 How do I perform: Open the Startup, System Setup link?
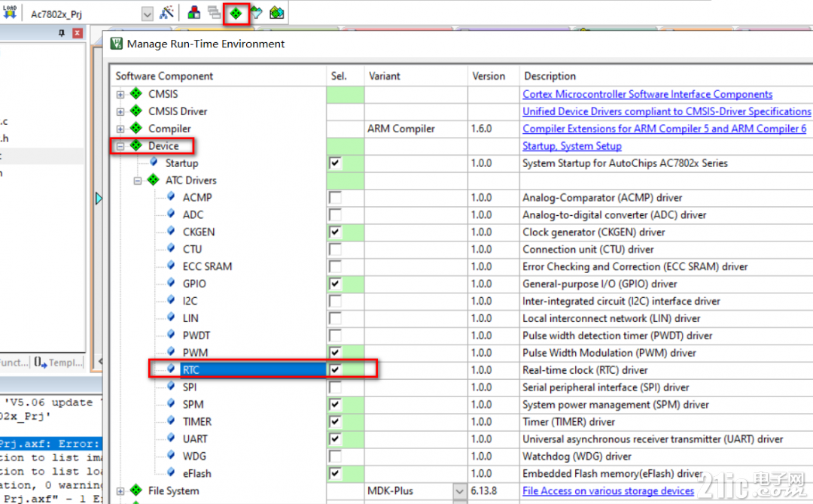pyautogui.click(x=572, y=146)
